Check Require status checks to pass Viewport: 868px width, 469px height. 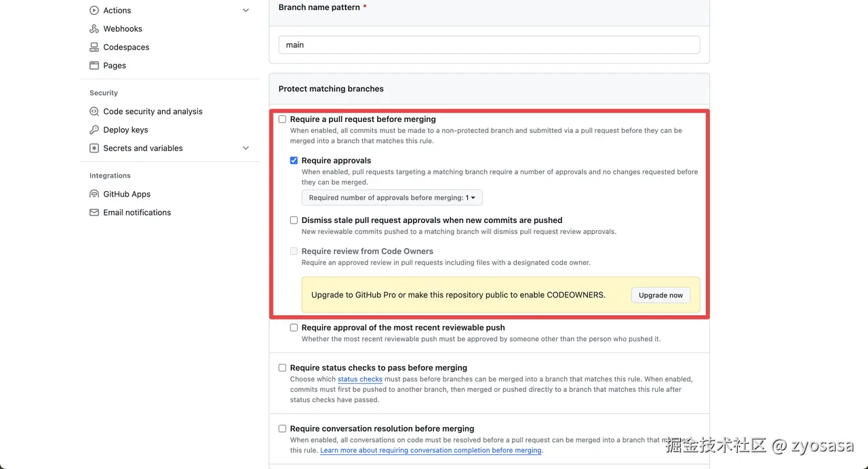(x=283, y=368)
